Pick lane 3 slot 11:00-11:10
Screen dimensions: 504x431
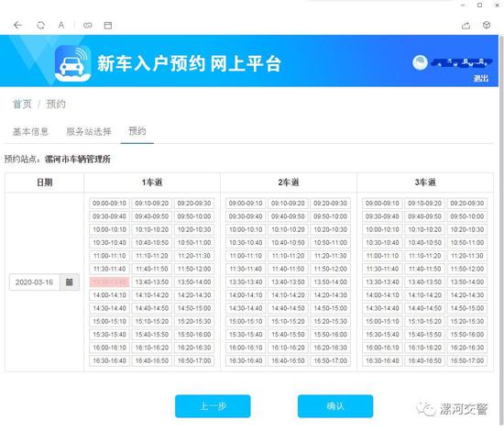point(382,256)
